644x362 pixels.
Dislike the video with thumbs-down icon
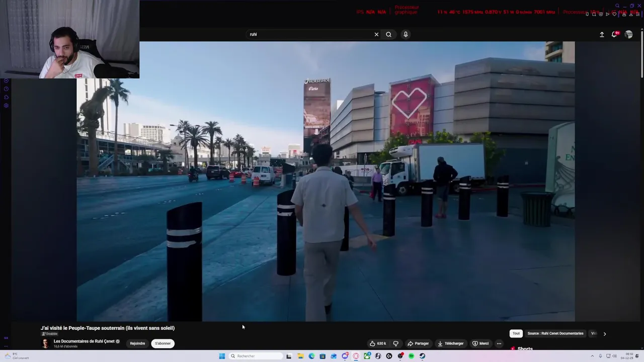coord(396,343)
